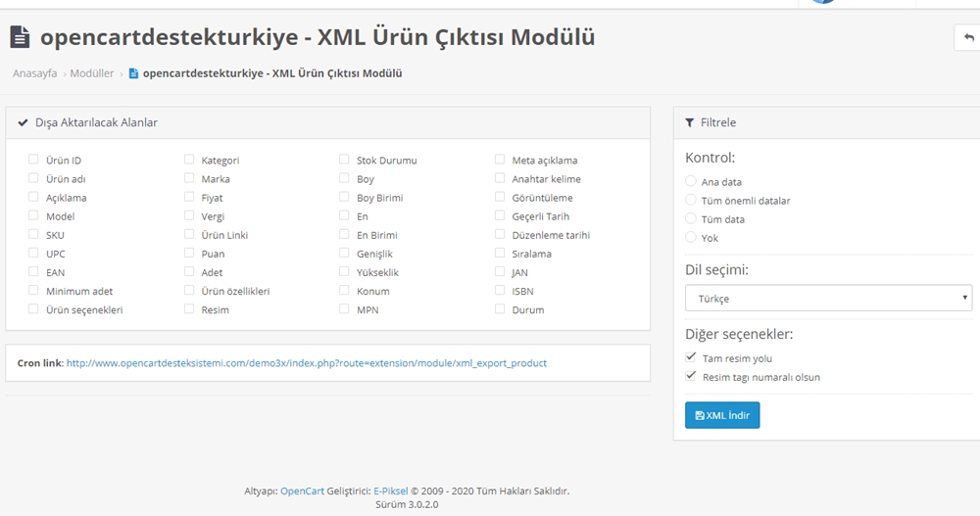
Task: Tick the Ürün seçenekleri checkbox
Action: tap(33, 309)
